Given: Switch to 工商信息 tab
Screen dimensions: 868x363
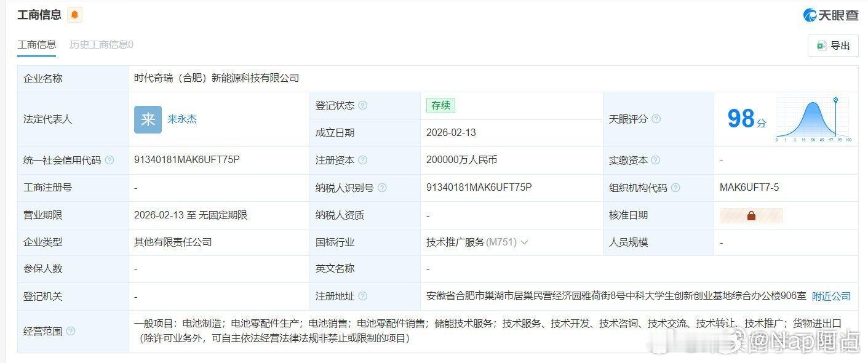Looking at the screenshot, I should click(36, 44).
